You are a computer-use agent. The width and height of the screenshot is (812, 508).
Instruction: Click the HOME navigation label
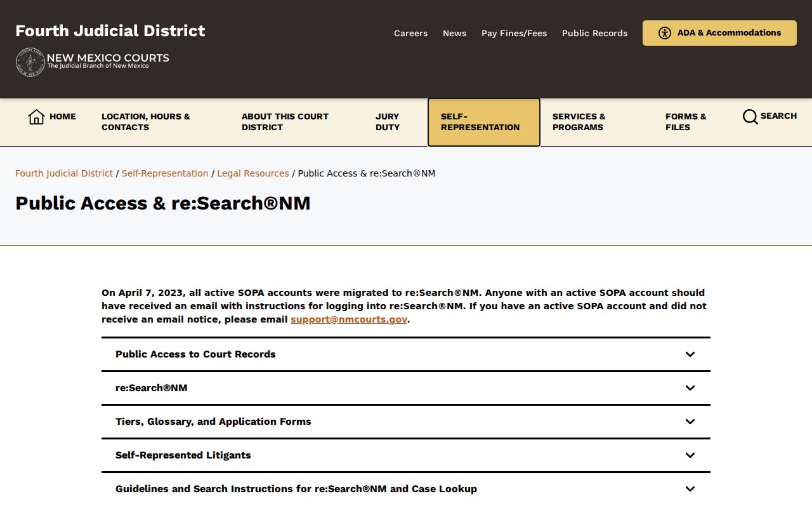click(63, 117)
